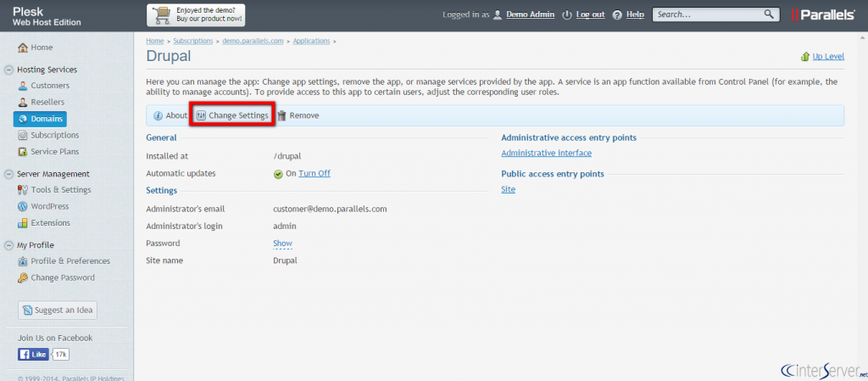868x381 pixels.
Task: Click the About info icon
Action: tap(158, 115)
